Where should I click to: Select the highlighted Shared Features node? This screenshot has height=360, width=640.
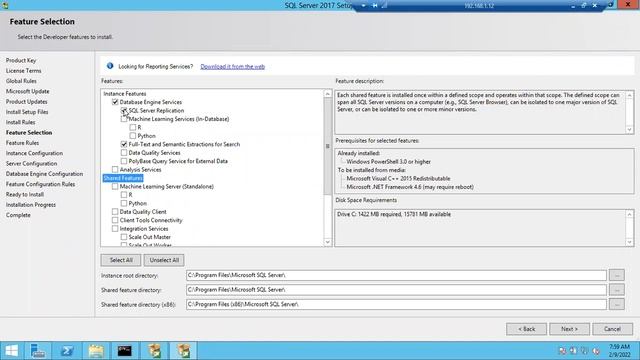pyautogui.click(x=123, y=178)
